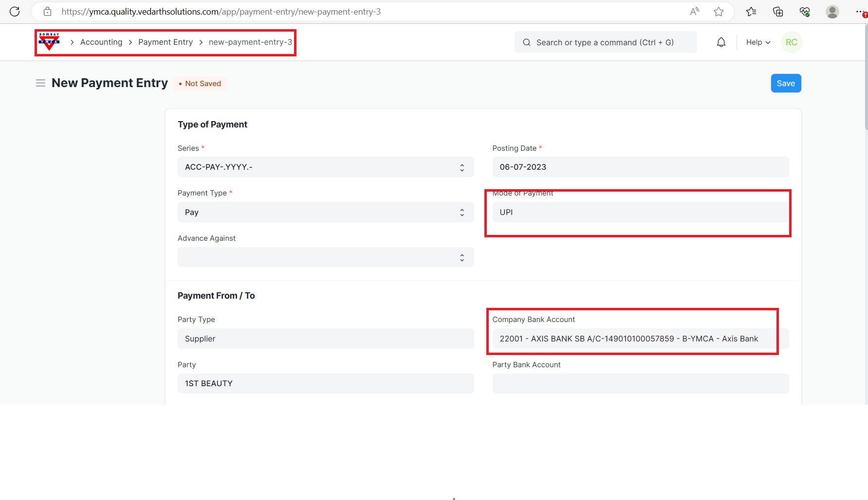
Task: Click the Bombay YMCA logo icon
Action: pos(49,42)
